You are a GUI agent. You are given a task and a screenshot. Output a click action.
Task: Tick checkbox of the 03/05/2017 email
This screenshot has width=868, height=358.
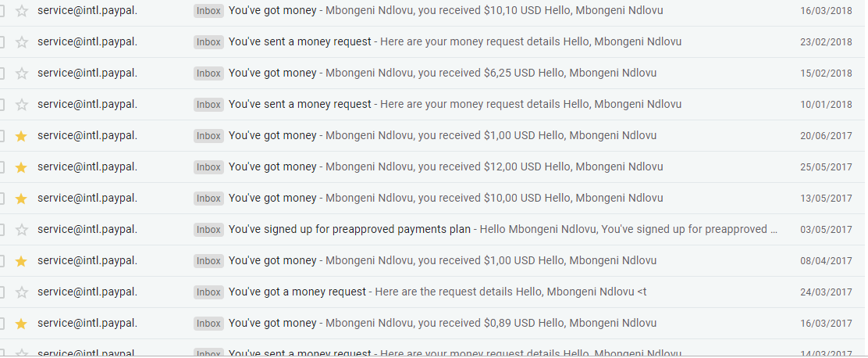point(2,230)
